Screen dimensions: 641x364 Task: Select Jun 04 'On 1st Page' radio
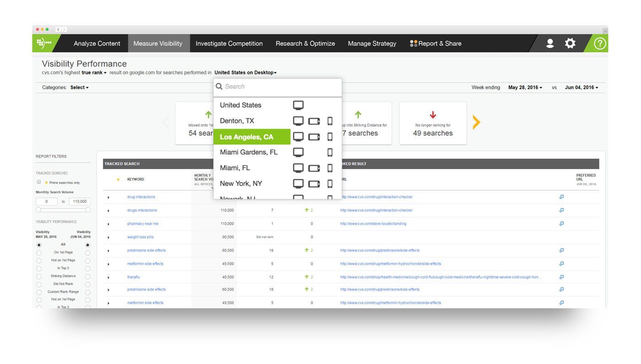click(87, 253)
